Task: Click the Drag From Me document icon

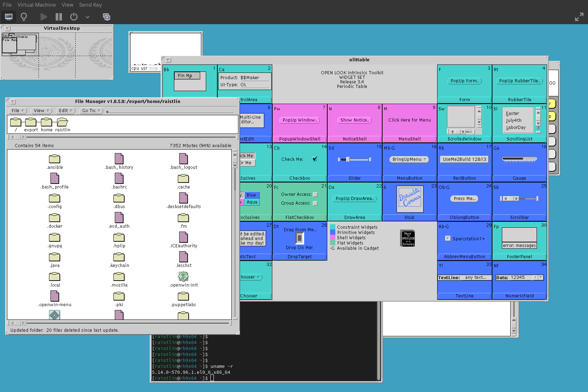Action: coord(300,238)
